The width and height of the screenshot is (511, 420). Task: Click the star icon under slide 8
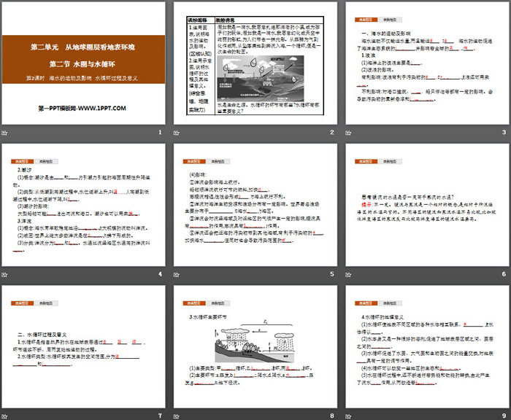click(x=177, y=416)
